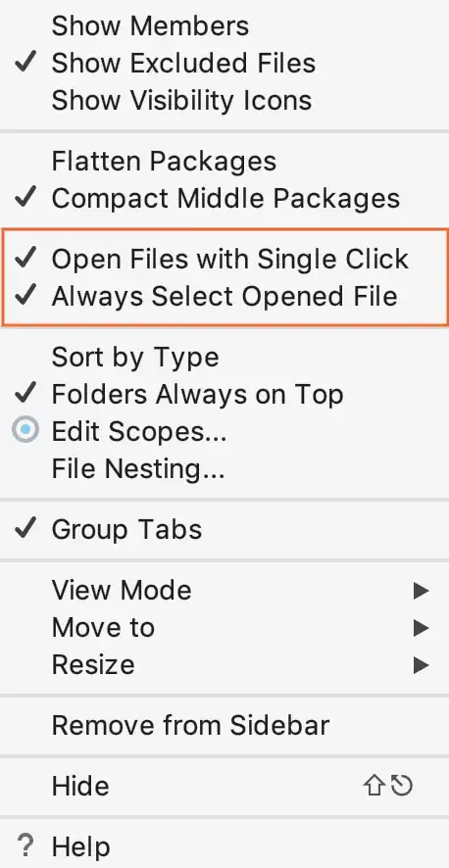Open the Help menu entry
Viewport: 449px width, 868px height.
(x=224, y=846)
